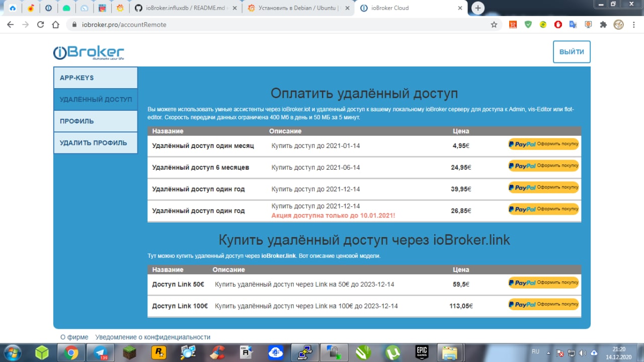Click the ВЫЙТИ logout button
The height and width of the screenshot is (362, 644).
(x=572, y=52)
